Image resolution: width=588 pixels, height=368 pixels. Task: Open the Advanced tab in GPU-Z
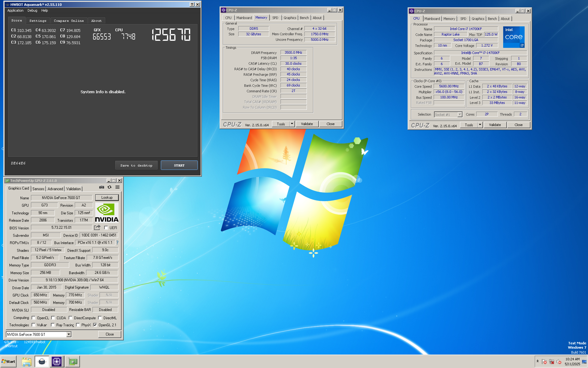[55, 189]
